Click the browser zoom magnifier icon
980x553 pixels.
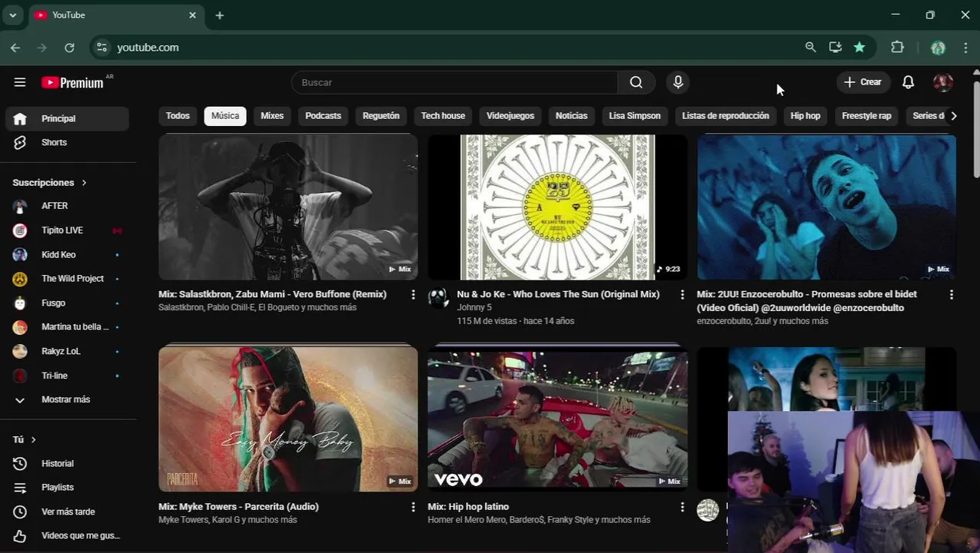(810, 48)
